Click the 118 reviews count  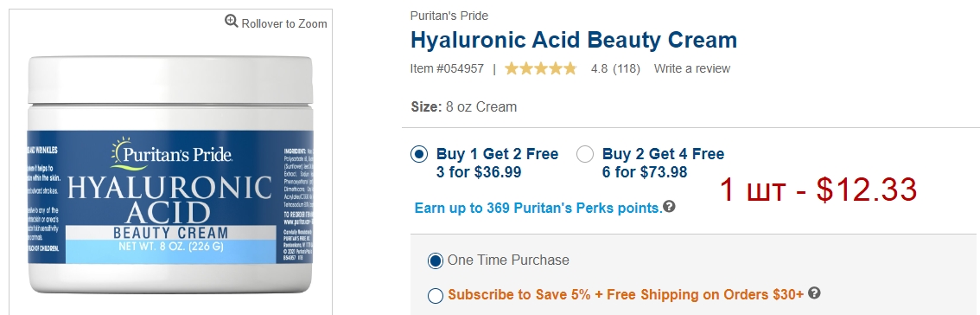(627, 69)
